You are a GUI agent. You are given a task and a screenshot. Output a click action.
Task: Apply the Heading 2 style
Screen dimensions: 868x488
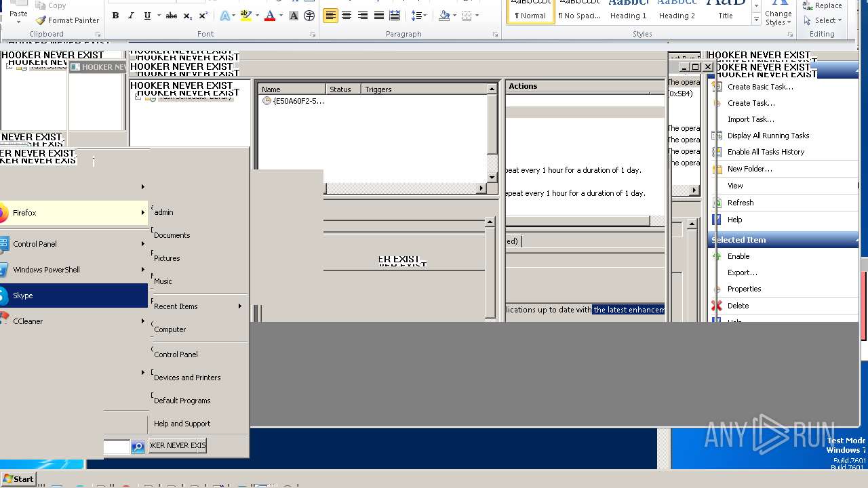point(677,12)
